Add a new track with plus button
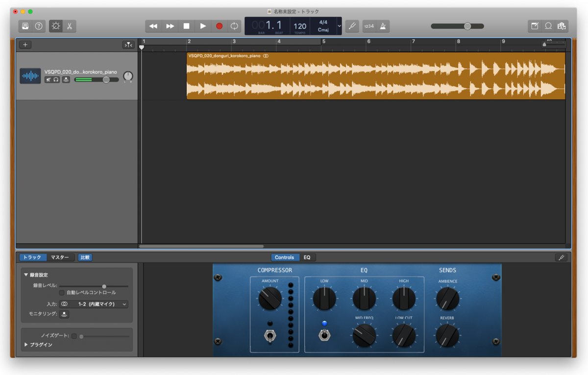 coord(25,45)
